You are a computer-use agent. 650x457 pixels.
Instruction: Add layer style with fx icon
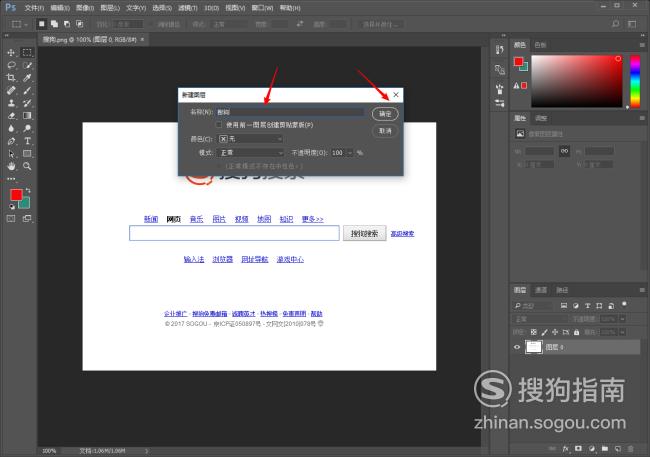click(566, 449)
